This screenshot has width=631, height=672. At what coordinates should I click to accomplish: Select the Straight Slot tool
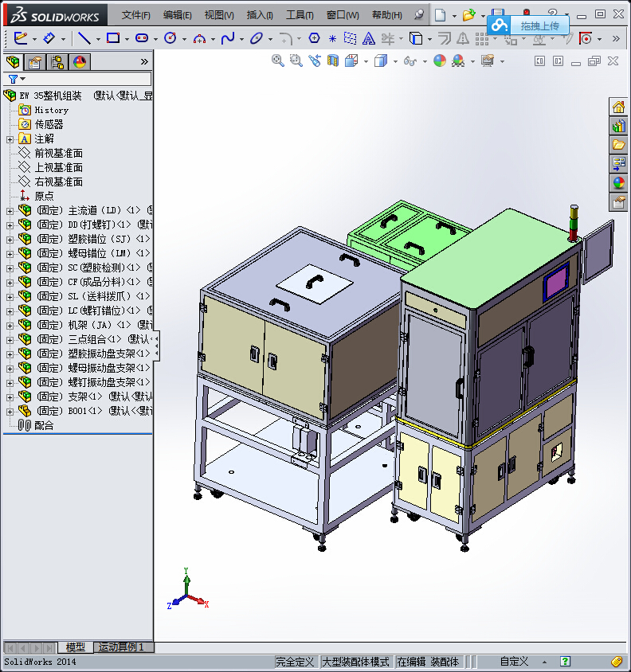[142, 38]
